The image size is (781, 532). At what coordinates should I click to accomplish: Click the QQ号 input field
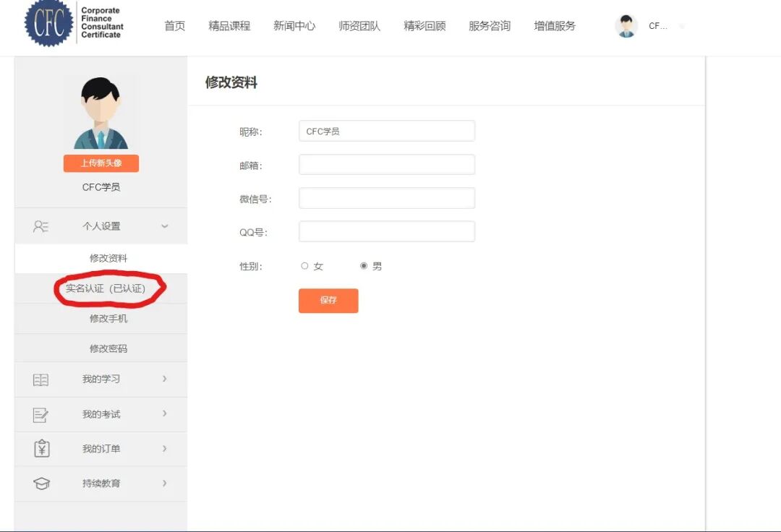(x=387, y=231)
